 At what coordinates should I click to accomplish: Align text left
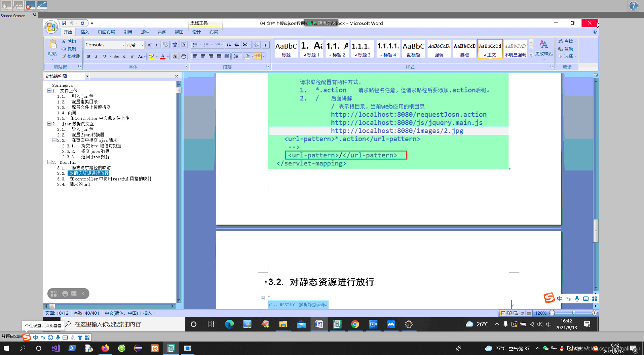point(195,56)
